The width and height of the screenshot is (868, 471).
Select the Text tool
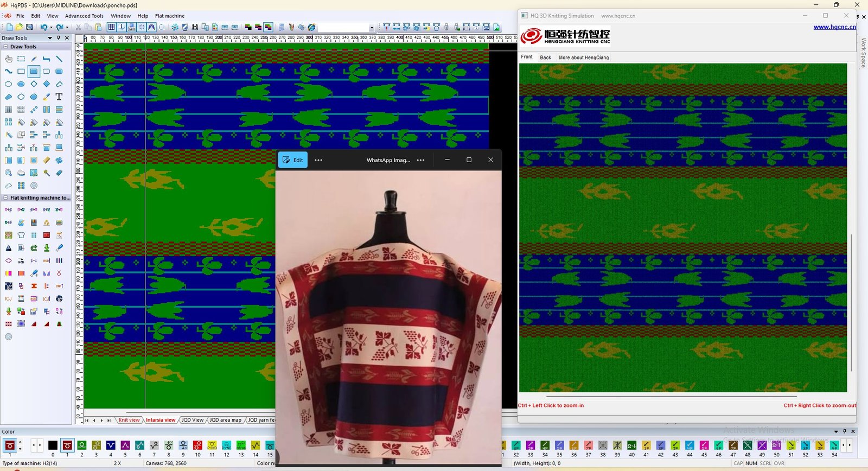[x=59, y=97]
